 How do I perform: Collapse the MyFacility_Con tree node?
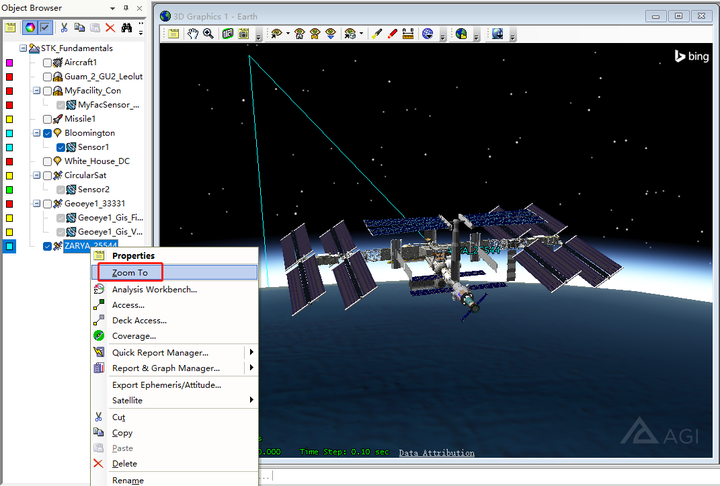click(36, 91)
